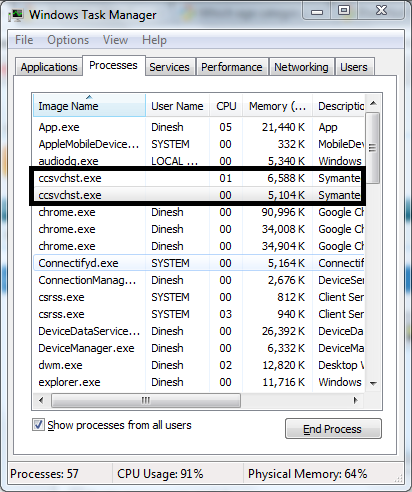
Task: Select the AppleMobileDevice... process
Action: coord(199,144)
